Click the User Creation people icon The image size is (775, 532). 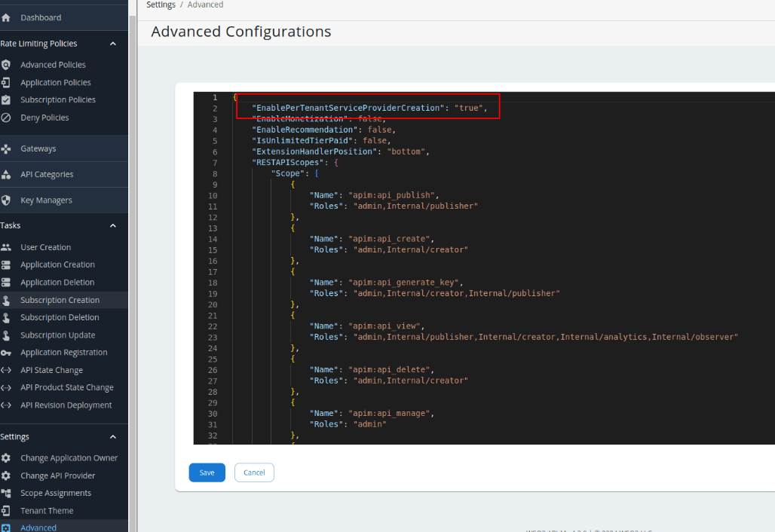coord(8,246)
